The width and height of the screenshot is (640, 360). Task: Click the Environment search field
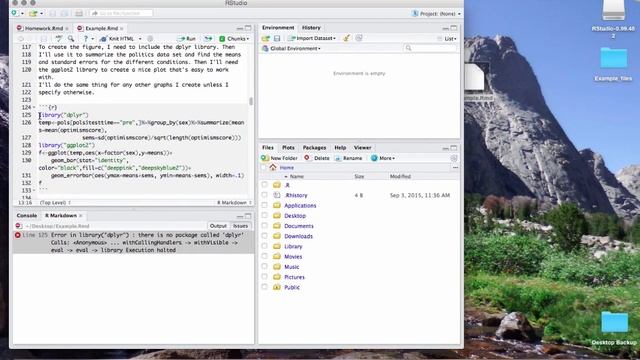(431, 48)
